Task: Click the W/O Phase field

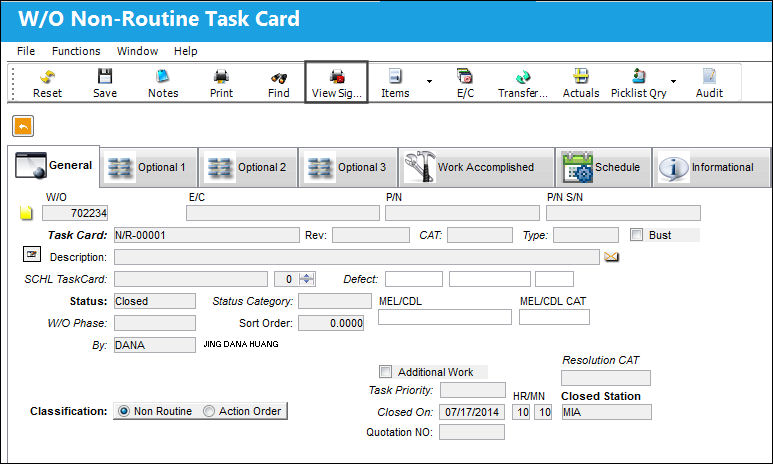Action: click(x=155, y=323)
